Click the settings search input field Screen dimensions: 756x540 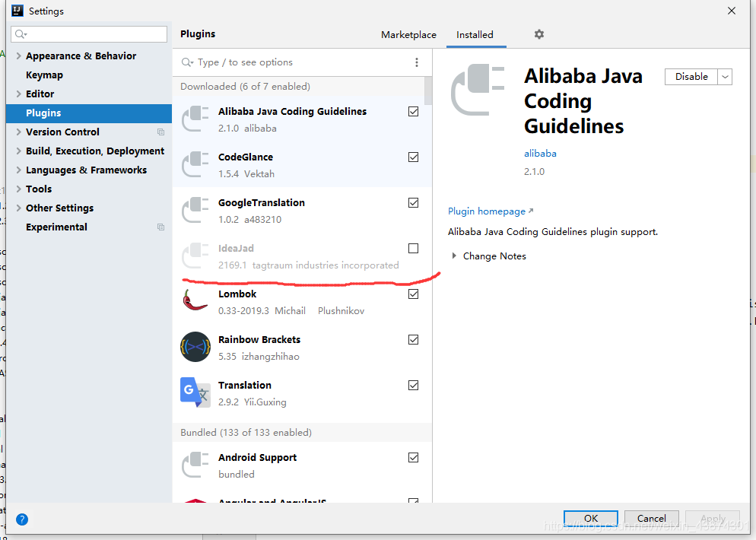[89, 34]
